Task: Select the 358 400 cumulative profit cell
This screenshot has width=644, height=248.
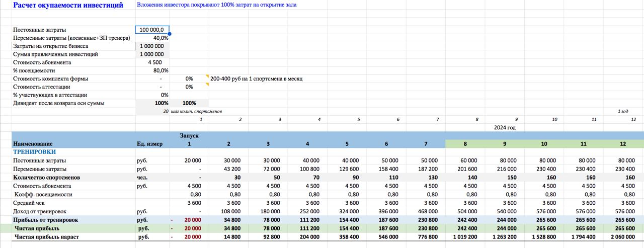Action: pyautogui.click(x=347, y=236)
